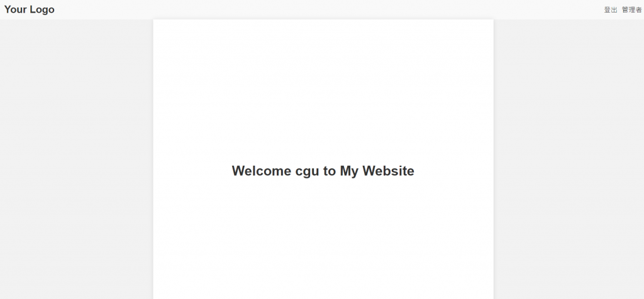Click the word "My" in the heading
The width and height of the screenshot is (644, 299).
349,171
